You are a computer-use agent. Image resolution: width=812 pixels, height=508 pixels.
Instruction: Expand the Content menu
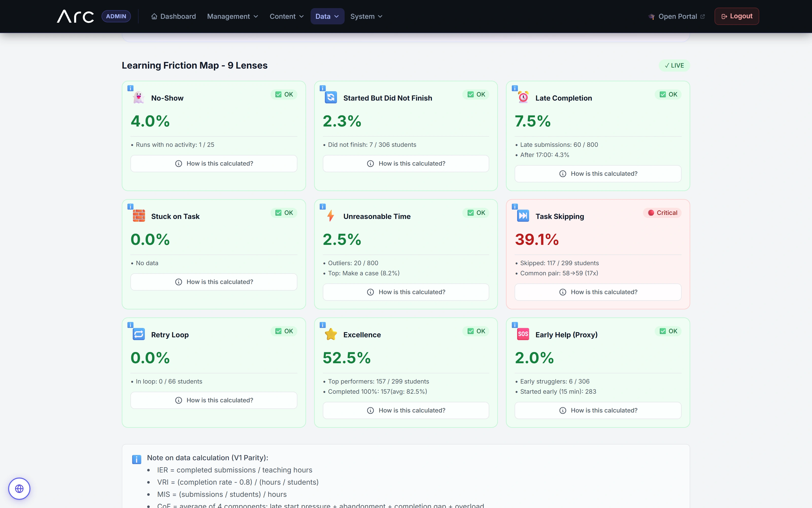click(286, 16)
